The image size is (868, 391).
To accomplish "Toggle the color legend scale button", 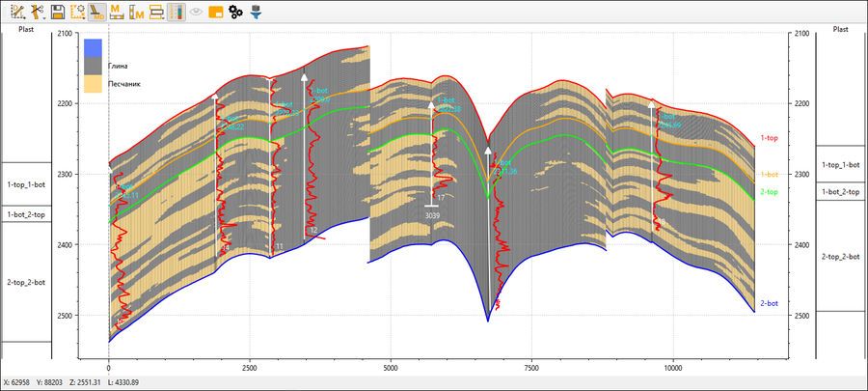I will [176, 13].
